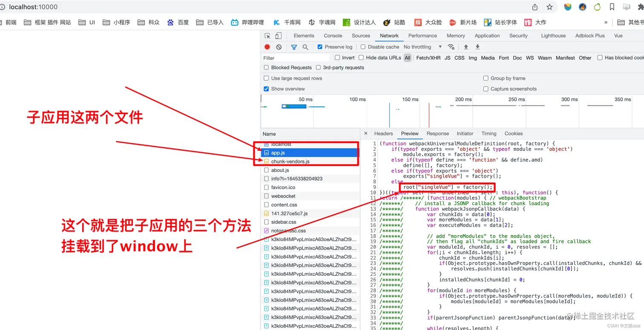The width and height of the screenshot is (644, 330).
Task: Click the localhost:10000 address bar
Action: [34, 7]
